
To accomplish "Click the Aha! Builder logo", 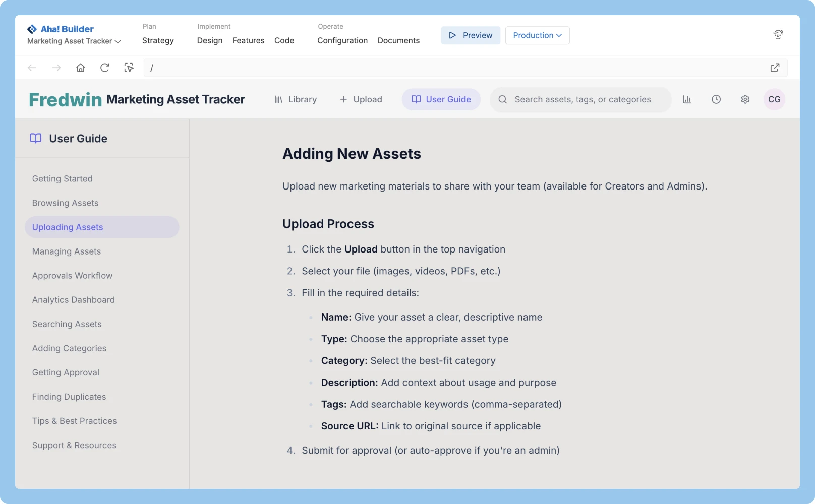I will coord(61,29).
